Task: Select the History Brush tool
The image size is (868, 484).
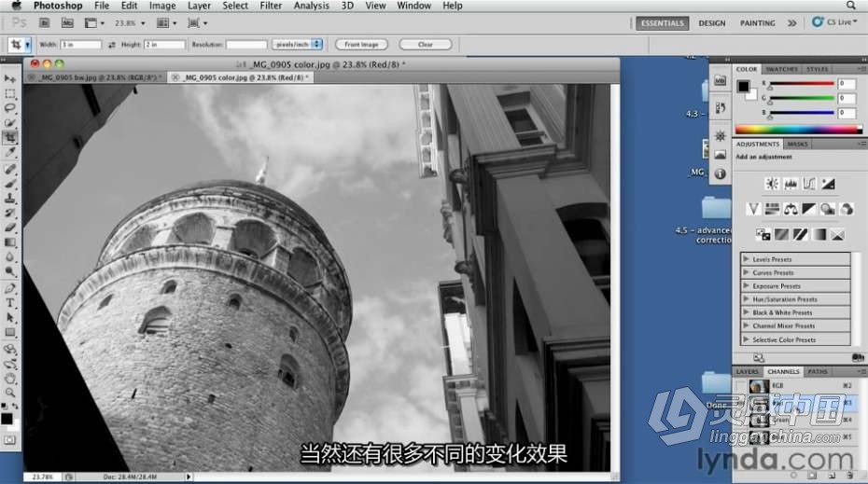Action: coord(10,213)
